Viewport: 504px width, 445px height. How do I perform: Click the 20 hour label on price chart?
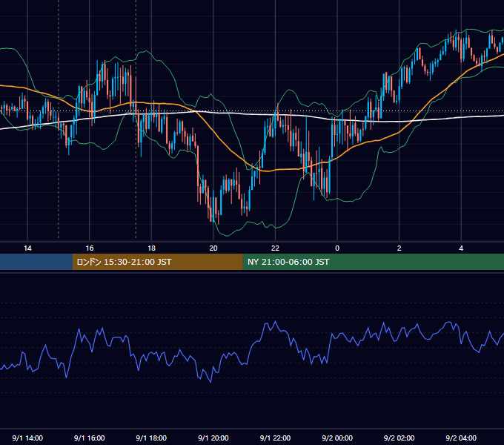[x=213, y=248]
